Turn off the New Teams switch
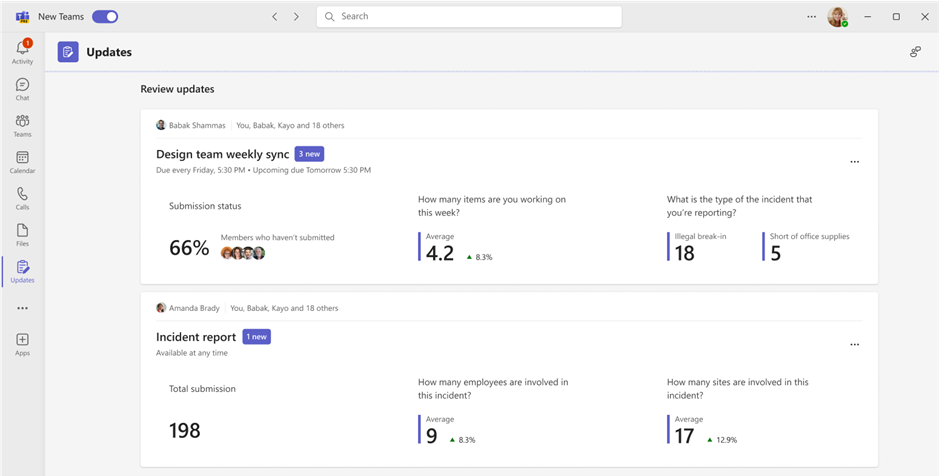Image resolution: width=939 pixels, height=476 pixels. tap(105, 17)
